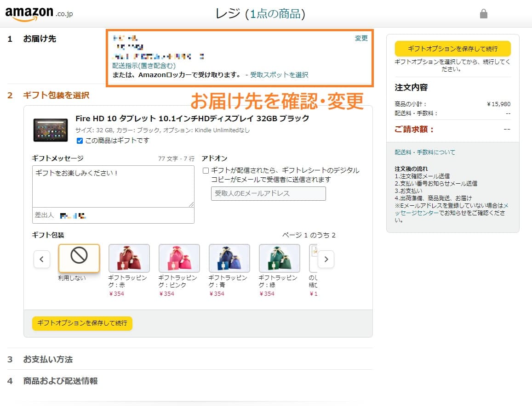Click the Fire HD 10 tablet product image

[51, 130]
